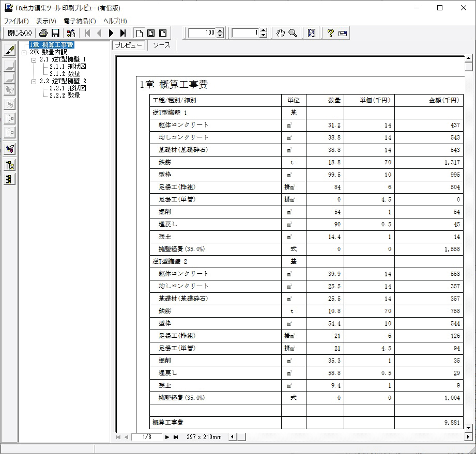Click the yellow question mark help icon
Viewport: 476px width, 454px height.
[x=331, y=33]
